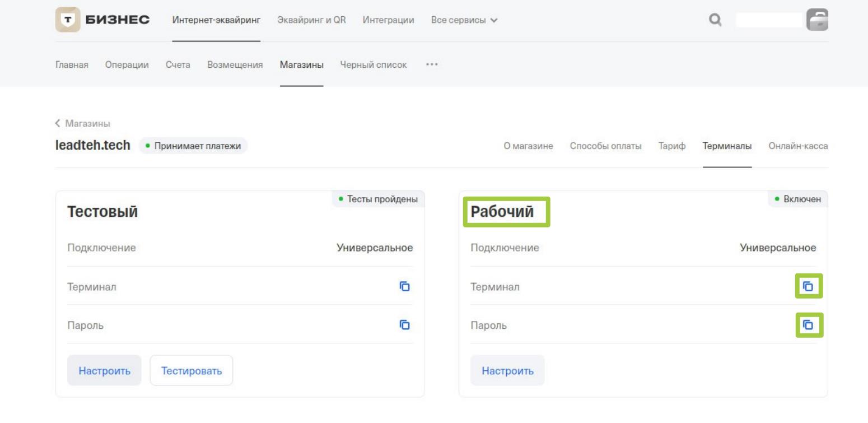Viewport: 868px width, 423px height.
Task: Click Настроить in the Тестовый terminal
Action: pos(104,370)
